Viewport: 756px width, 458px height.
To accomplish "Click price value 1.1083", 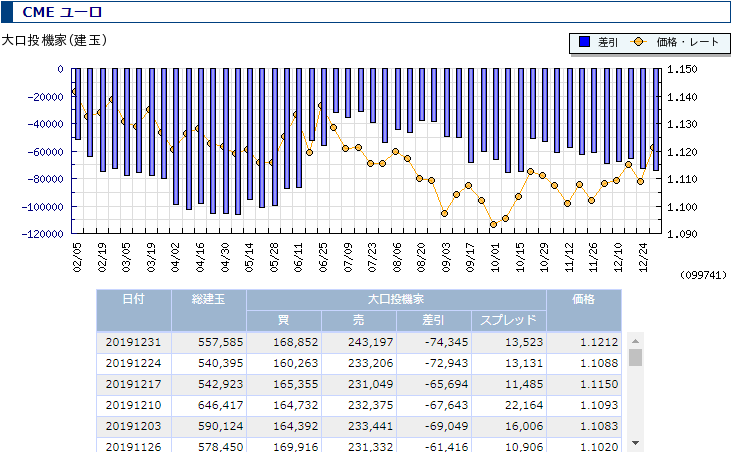I will tap(599, 427).
